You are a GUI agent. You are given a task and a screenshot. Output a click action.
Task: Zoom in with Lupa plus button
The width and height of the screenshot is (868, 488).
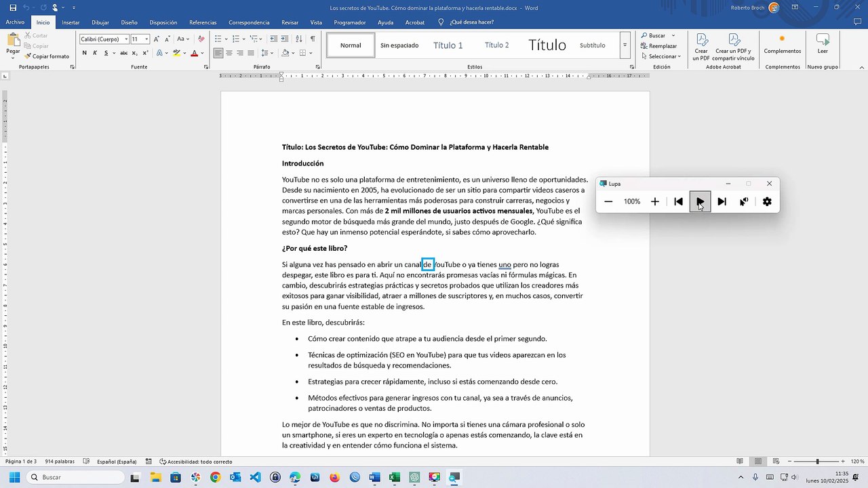point(654,201)
